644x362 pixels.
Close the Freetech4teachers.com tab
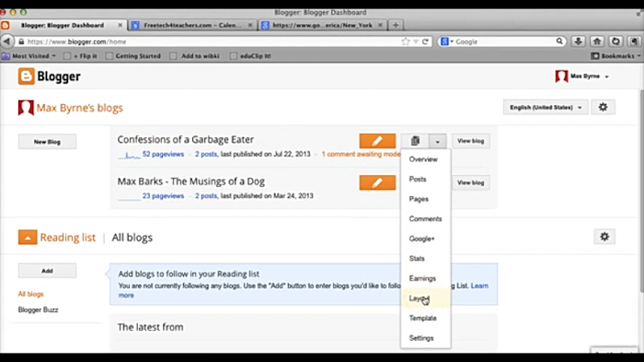249,25
